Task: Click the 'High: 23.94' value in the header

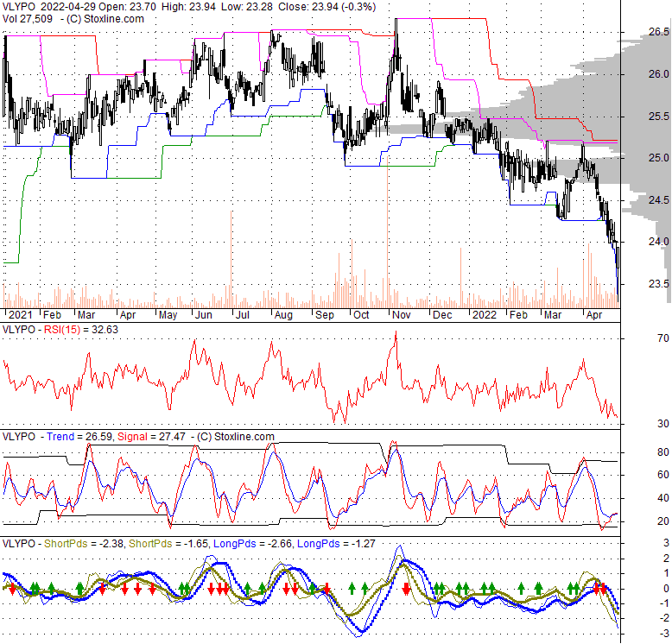Action: tap(188, 7)
